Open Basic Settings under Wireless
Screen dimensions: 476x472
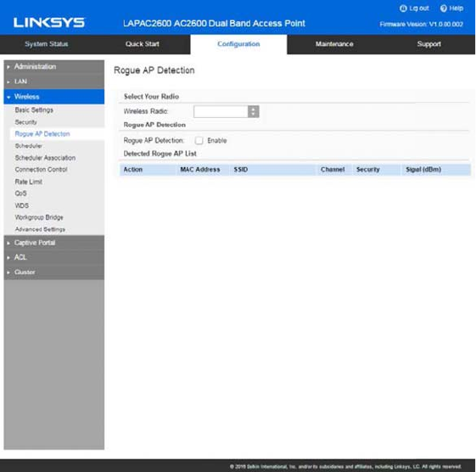point(34,110)
